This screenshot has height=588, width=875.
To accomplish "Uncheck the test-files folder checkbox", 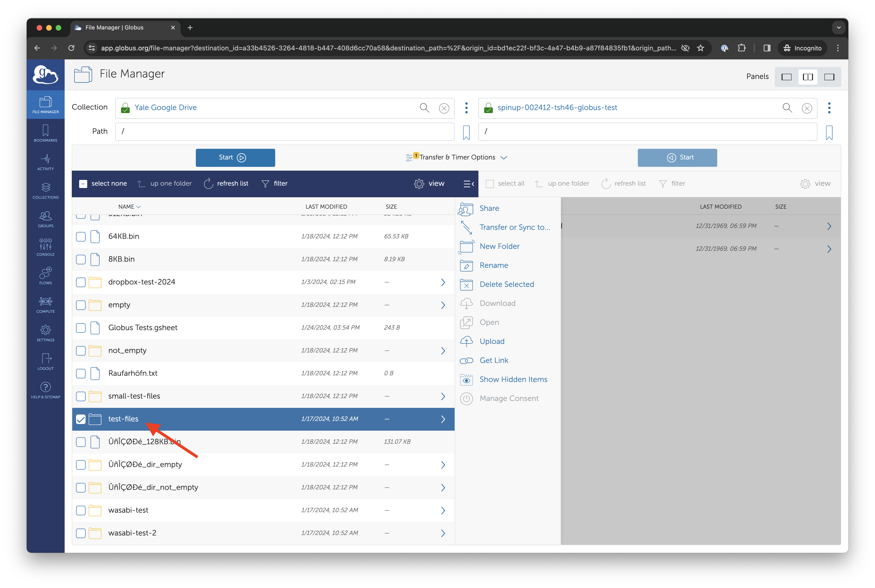I will pyautogui.click(x=81, y=419).
